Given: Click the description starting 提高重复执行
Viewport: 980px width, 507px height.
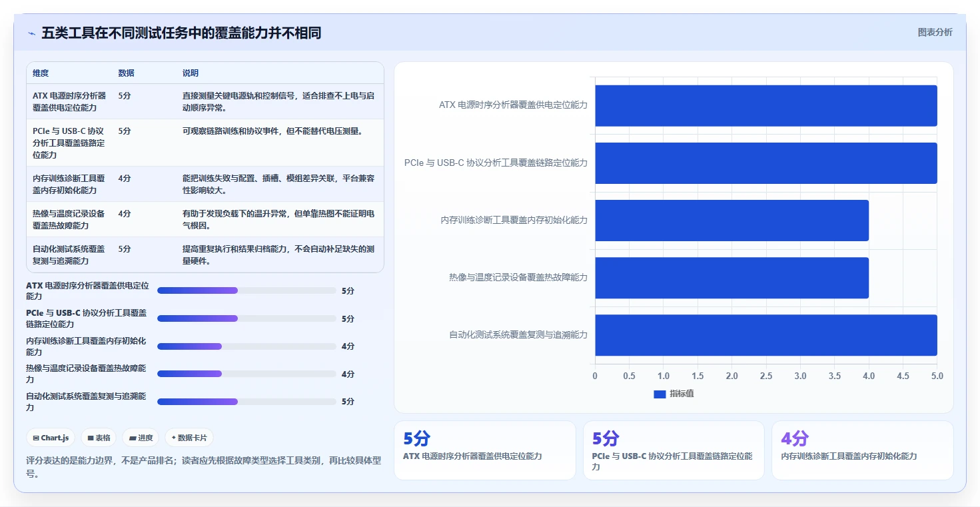Looking at the screenshot, I should point(278,254).
